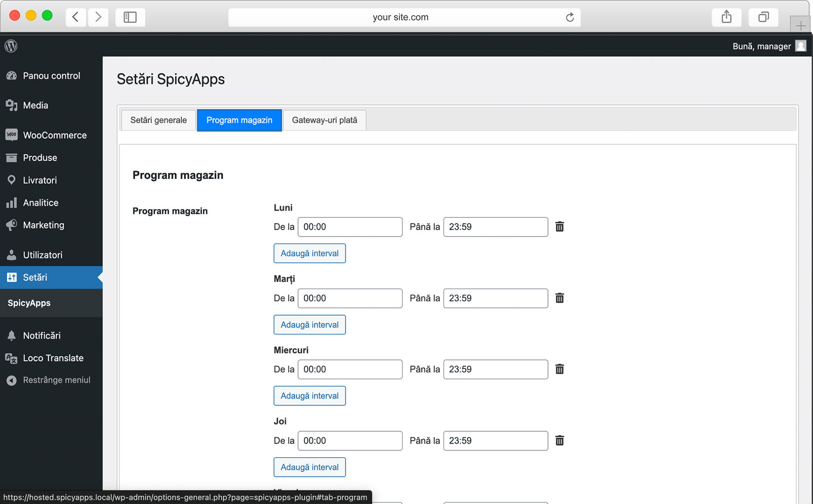Click the Produse archive icon

(x=11, y=158)
